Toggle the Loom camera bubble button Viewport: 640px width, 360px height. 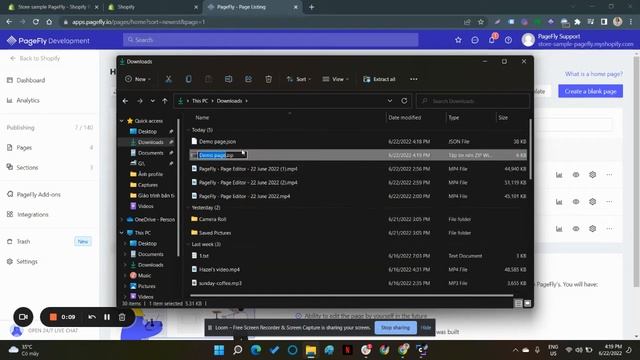(x=23, y=317)
